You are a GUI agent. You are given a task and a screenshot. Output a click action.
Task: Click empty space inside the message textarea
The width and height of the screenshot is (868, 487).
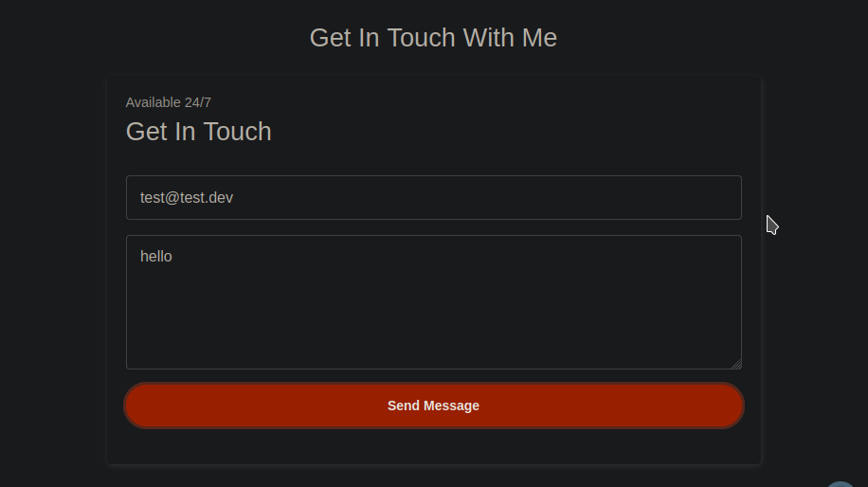point(433,321)
